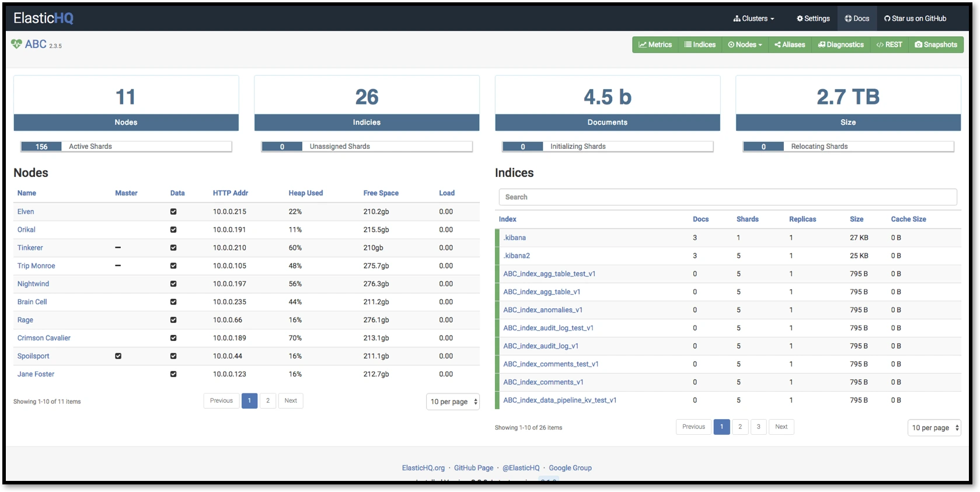Open the Snapshots camera button
The height and width of the screenshot is (492, 980).
point(936,45)
